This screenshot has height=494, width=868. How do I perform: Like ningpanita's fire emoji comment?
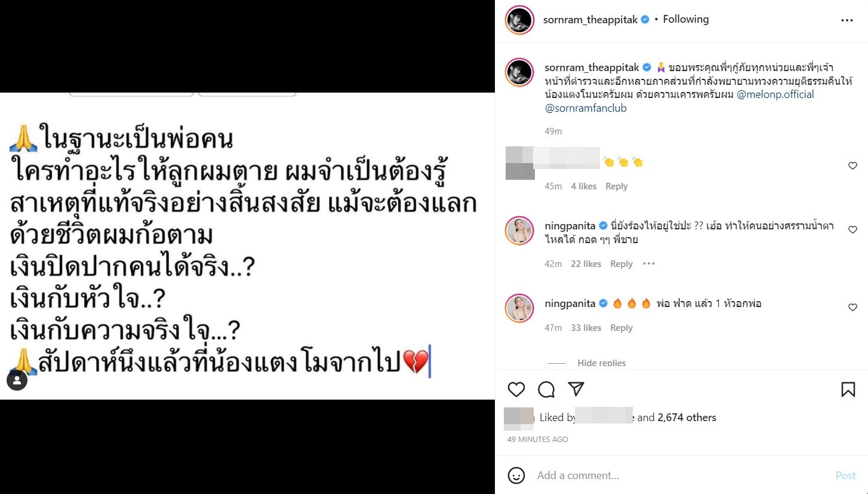[852, 307]
